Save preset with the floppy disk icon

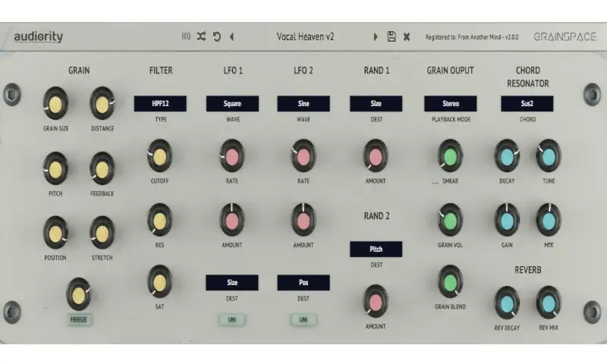(x=392, y=36)
